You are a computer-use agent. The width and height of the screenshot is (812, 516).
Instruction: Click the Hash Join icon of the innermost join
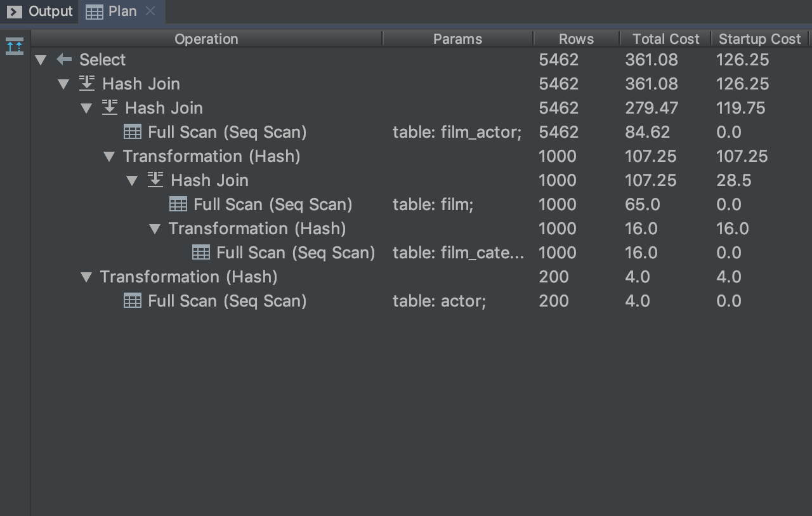(155, 180)
